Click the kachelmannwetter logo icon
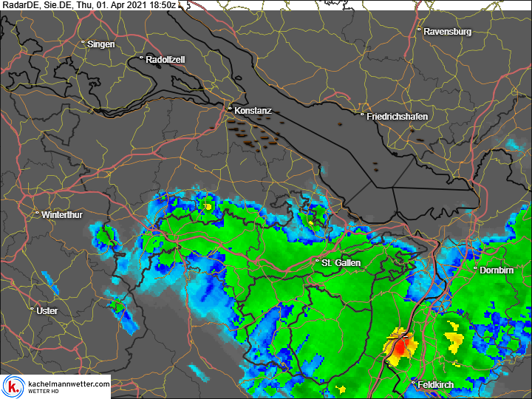This screenshot has height=399, width=532. [x=13, y=386]
